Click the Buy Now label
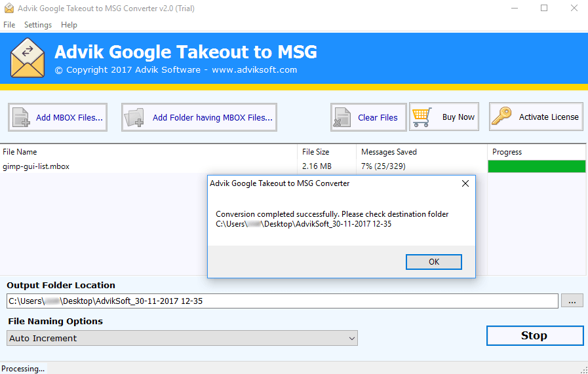Screen dimensions: 588x374 tap(458, 117)
